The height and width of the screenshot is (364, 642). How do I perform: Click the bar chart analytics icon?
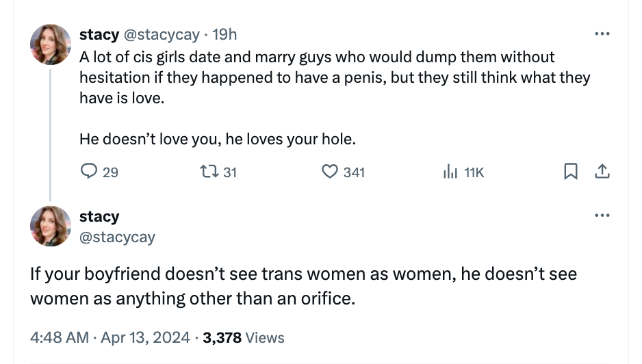coord(449,172)
